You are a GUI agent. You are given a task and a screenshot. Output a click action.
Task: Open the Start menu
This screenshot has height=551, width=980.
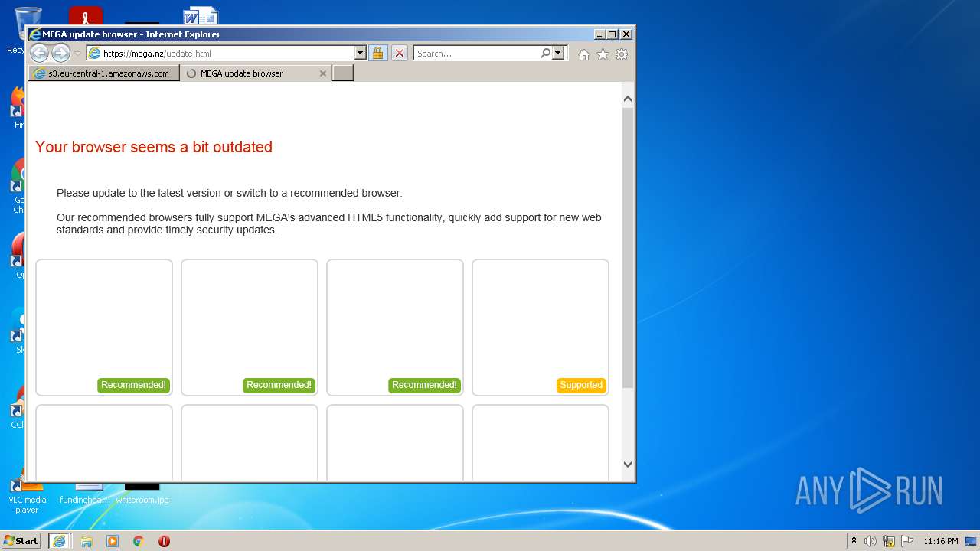click(21, 541)
